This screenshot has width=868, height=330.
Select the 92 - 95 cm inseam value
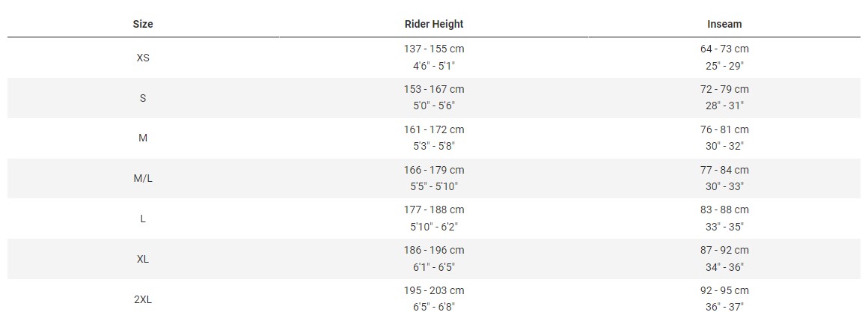(x=724, y=290)
